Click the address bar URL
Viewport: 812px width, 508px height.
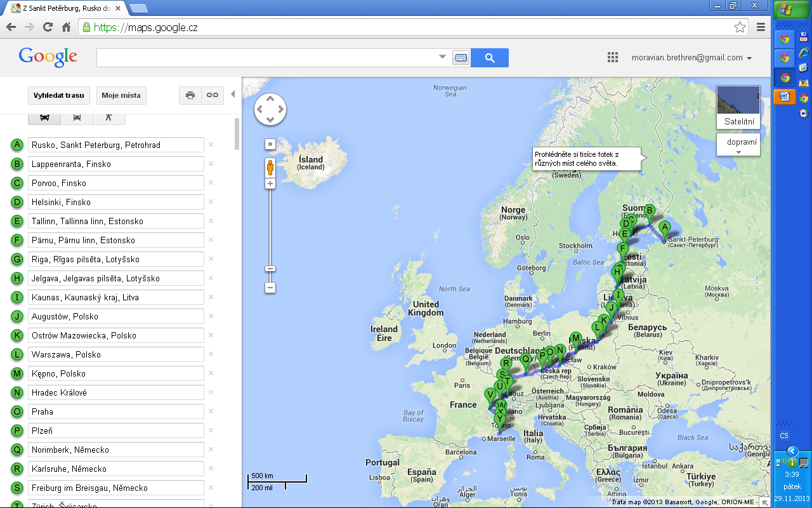145,27
